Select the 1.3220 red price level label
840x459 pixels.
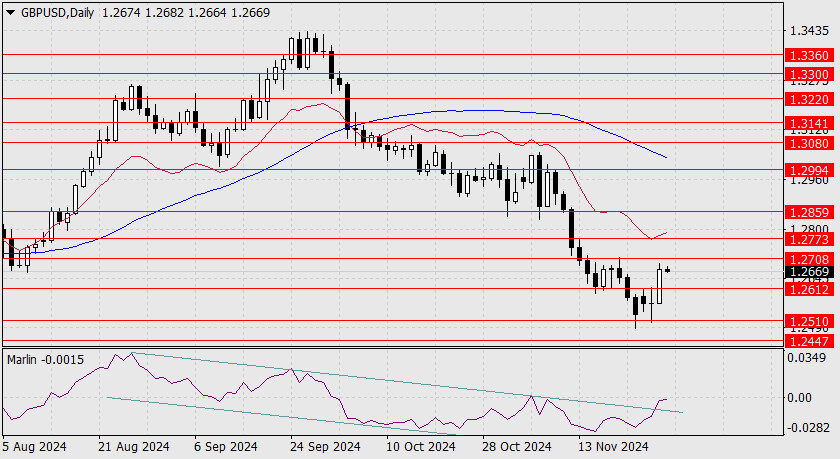809,99
